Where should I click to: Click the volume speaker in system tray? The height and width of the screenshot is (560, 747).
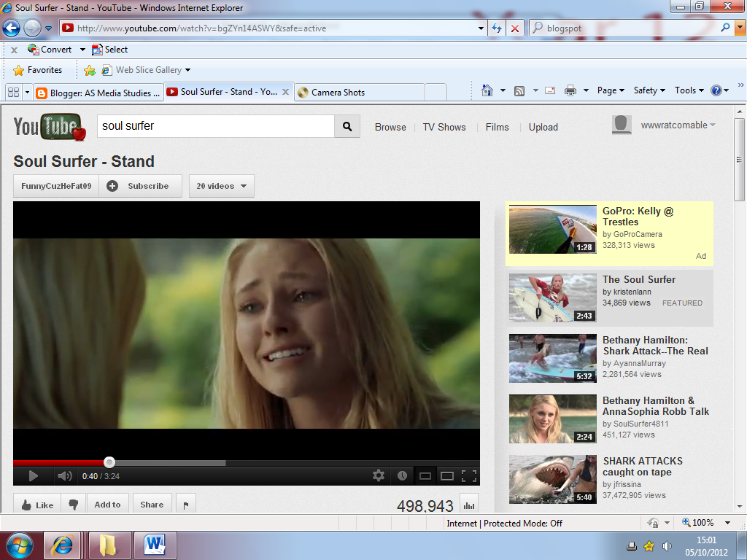667,546
